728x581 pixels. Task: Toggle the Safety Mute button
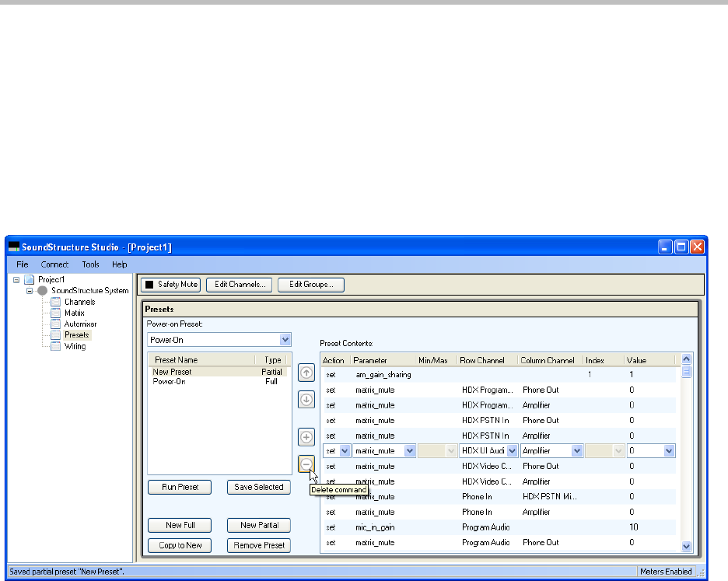170,285
